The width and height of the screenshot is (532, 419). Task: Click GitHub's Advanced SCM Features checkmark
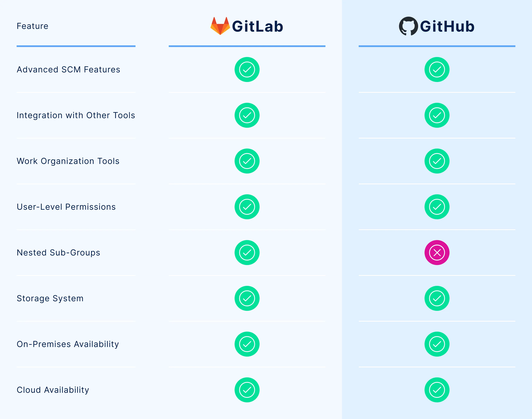[x=437, y=69]
